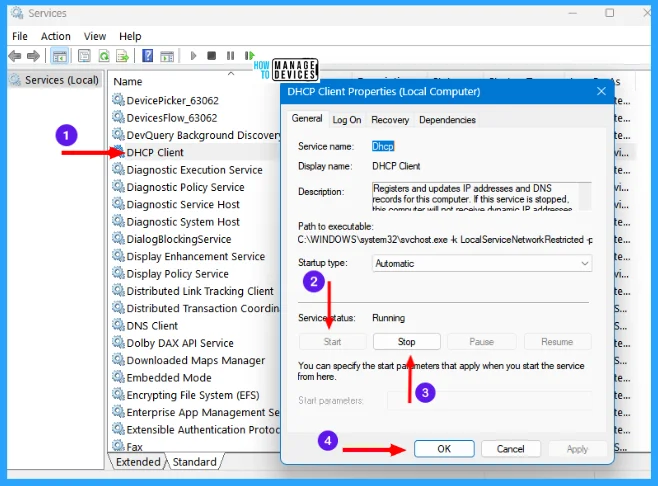
Task: Select the Distributed Transaction Coordinator row
Action: [194, 308]
